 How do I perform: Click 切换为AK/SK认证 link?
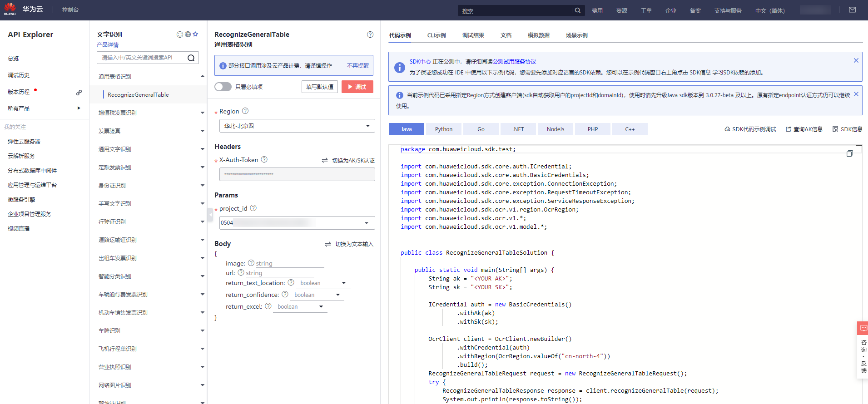(x=348, y=160)
